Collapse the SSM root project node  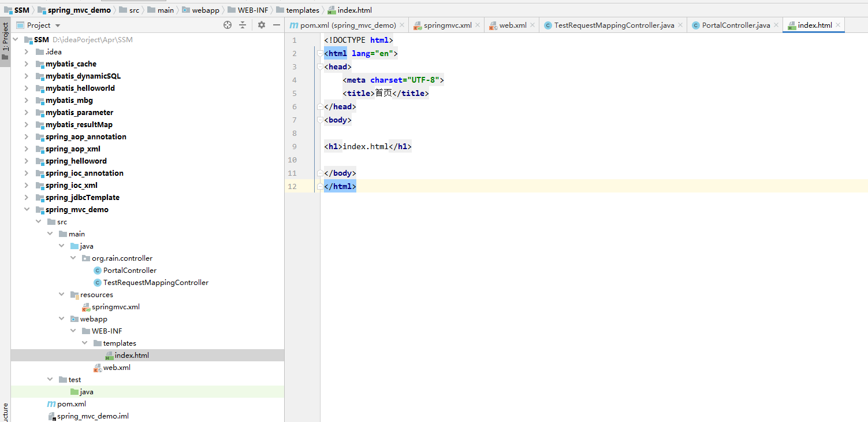15,40
